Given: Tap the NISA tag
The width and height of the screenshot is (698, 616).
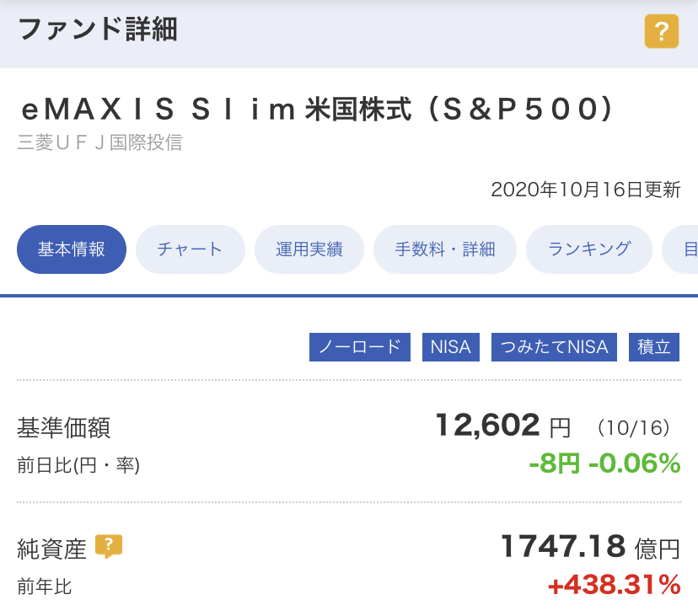Looking at the screenshot, I should point(451,346).
